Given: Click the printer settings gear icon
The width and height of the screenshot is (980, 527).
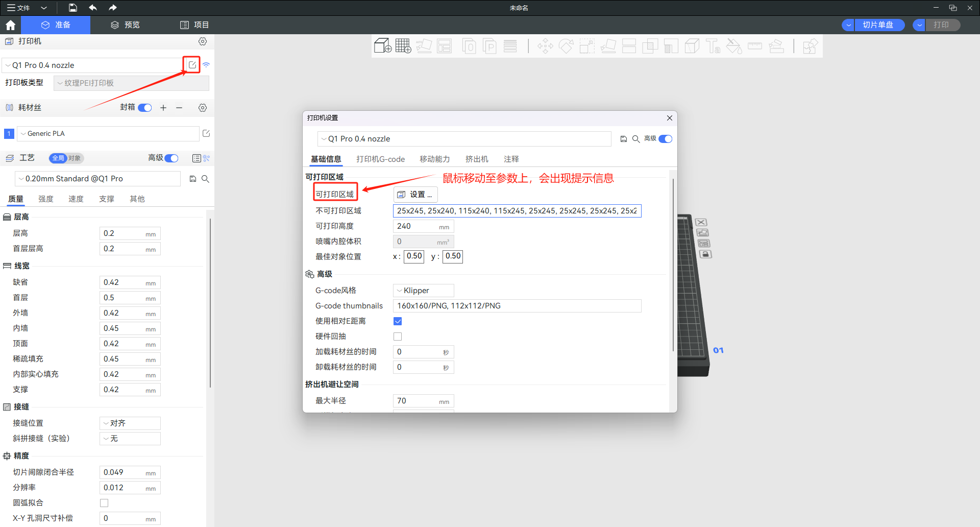Looking at the screenshot, I should pyautogui.click(x=203, y=41).
